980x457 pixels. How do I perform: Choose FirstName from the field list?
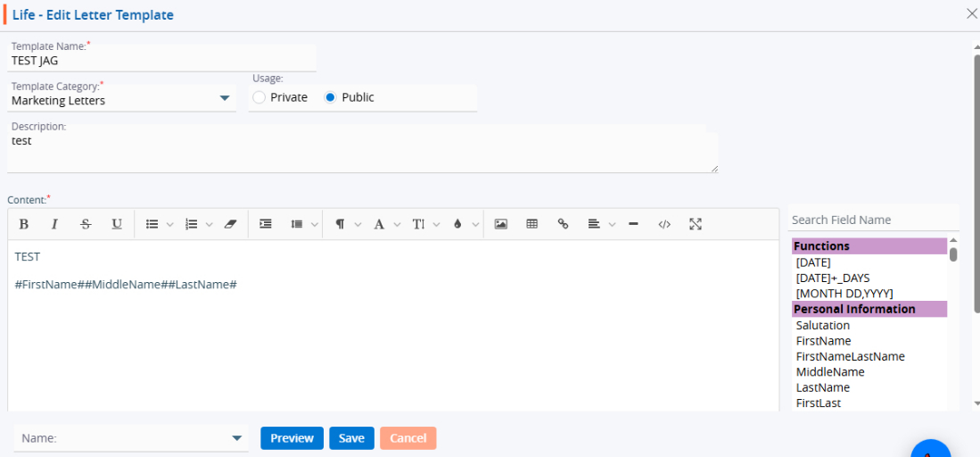point(823,341)
